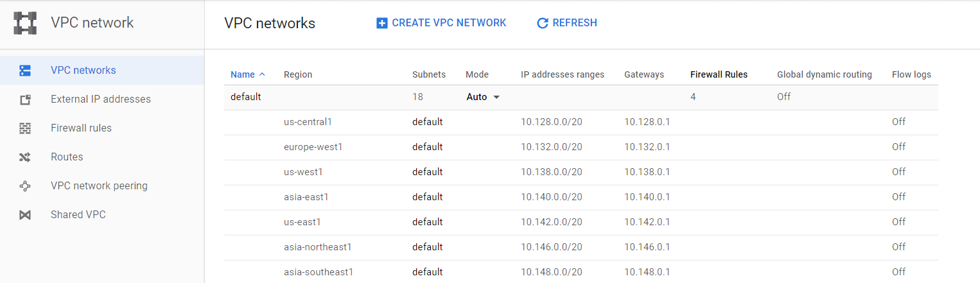This screenshot has height=283, width=980.
Task: Open the default network name link
Action: 246,97
